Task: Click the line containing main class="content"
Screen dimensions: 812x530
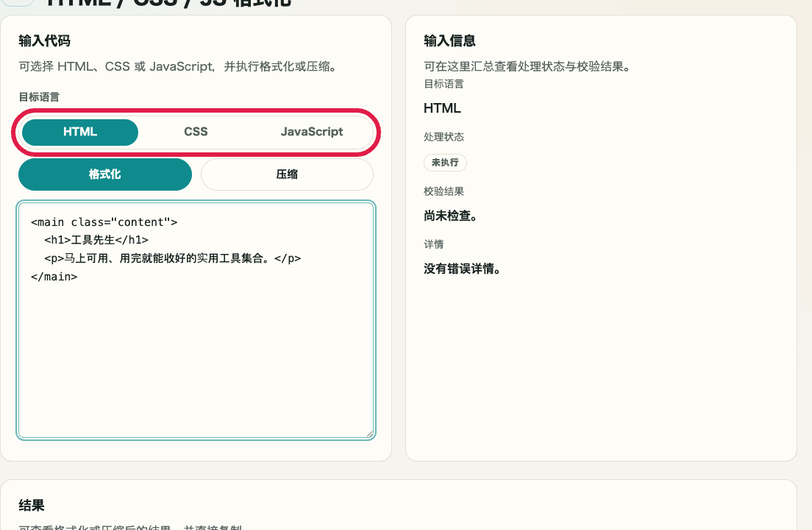Action: pyautogui.click(x=103, y=222)
